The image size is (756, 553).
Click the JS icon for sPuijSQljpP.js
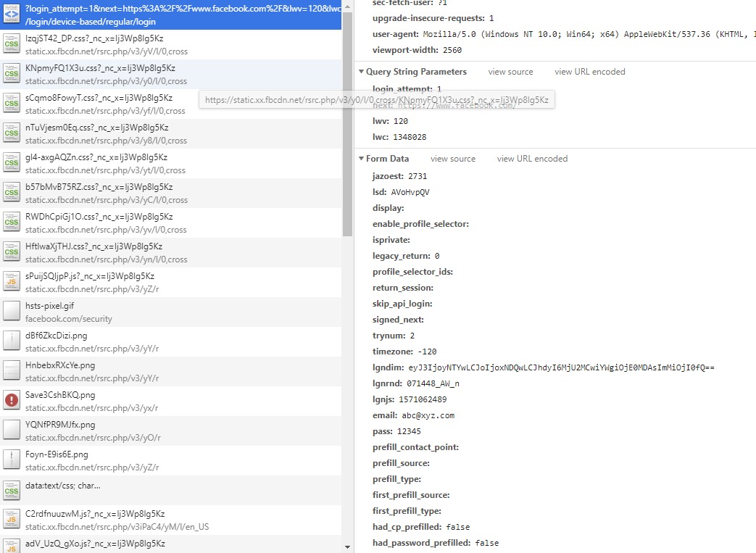click(x=12, y=282)
